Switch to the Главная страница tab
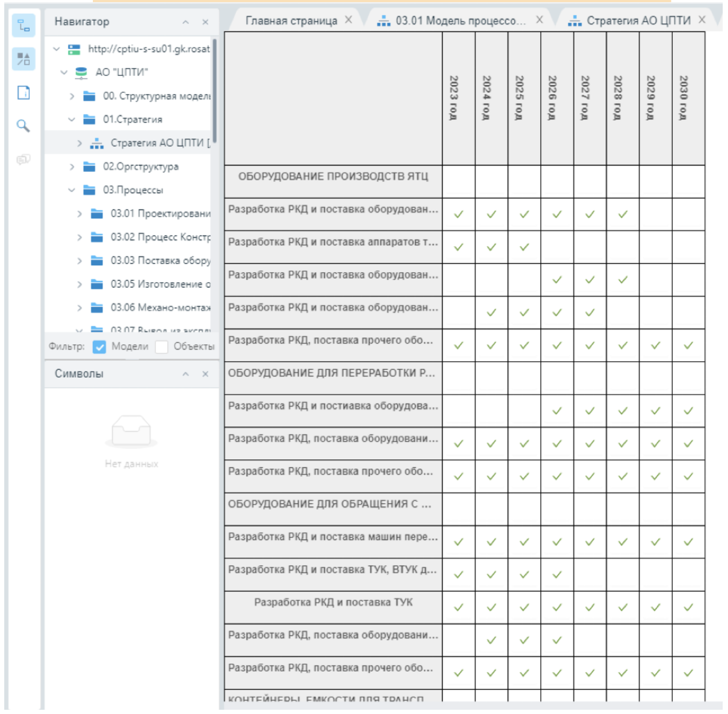728x714 pixels. [x=291, y=21]
